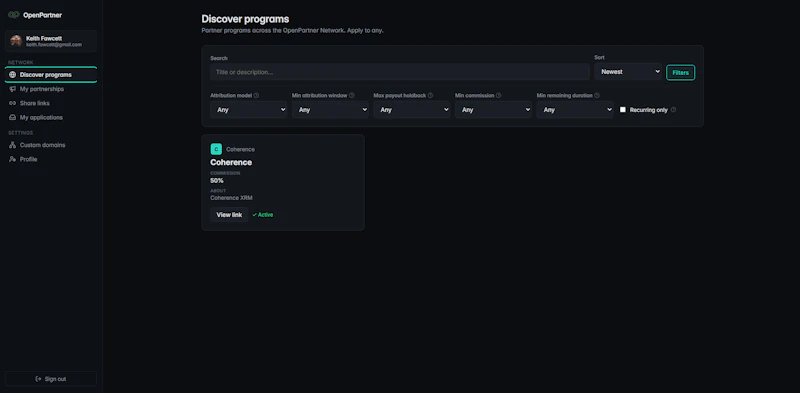Click View link on Coherence card

click(229, 215)
